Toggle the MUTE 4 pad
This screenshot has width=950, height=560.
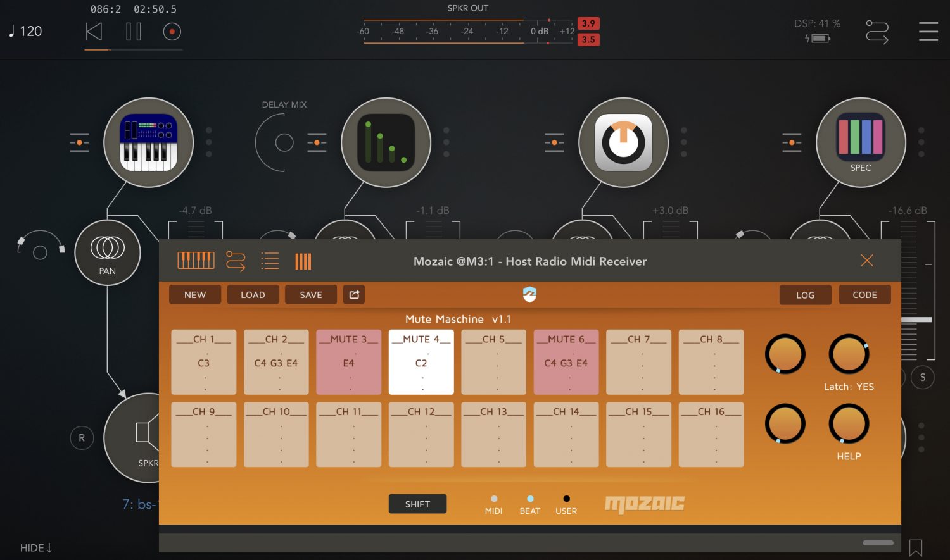click(421, 362)
